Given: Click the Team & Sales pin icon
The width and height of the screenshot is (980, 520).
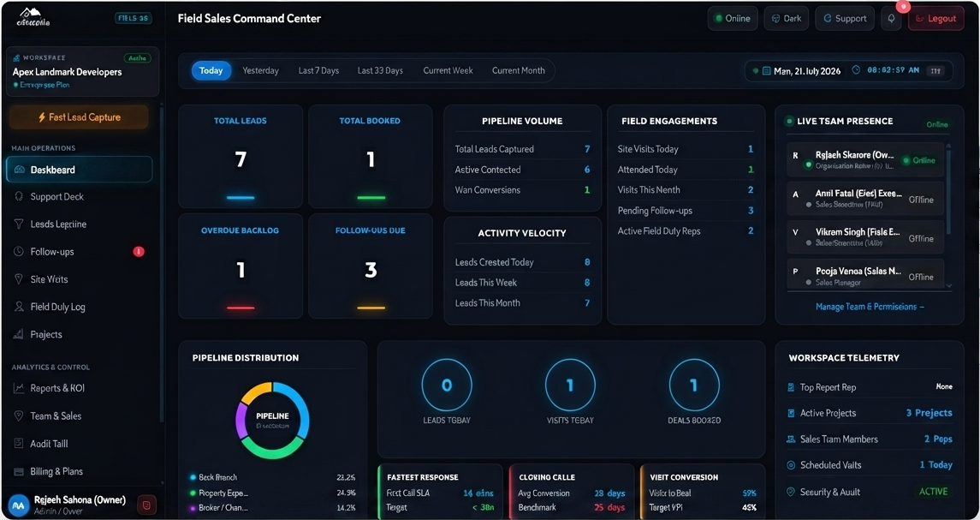Looking at the screenshot, I should tap(19, 415).
